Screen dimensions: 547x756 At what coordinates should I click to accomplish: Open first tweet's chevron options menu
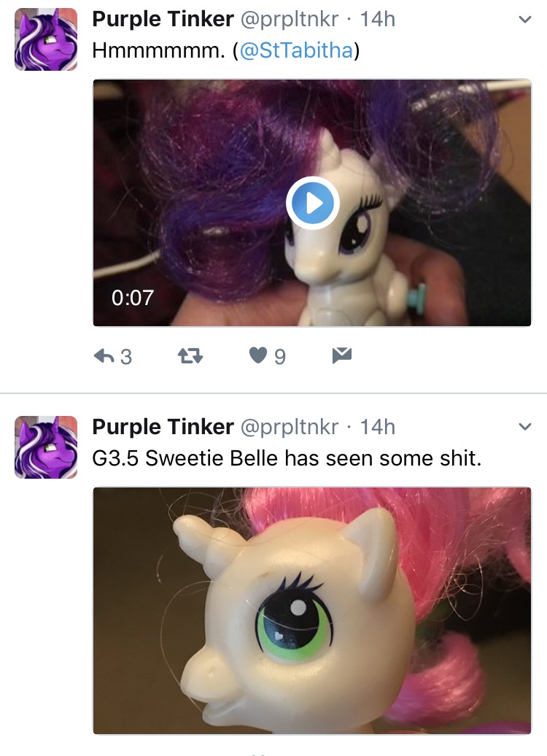pyautogui.click(x=525, y=20)
